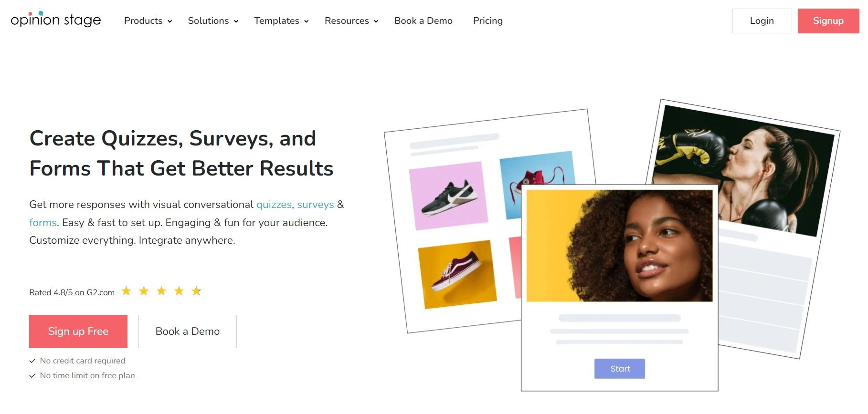Expand the Solutions dropdown menu

click(x=213, y=21)
